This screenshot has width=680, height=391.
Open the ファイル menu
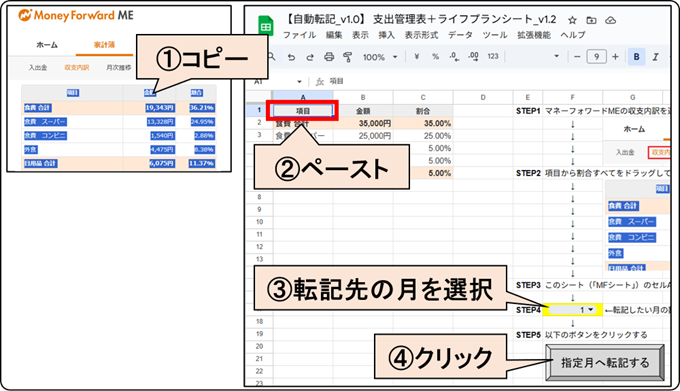(299, 35)
